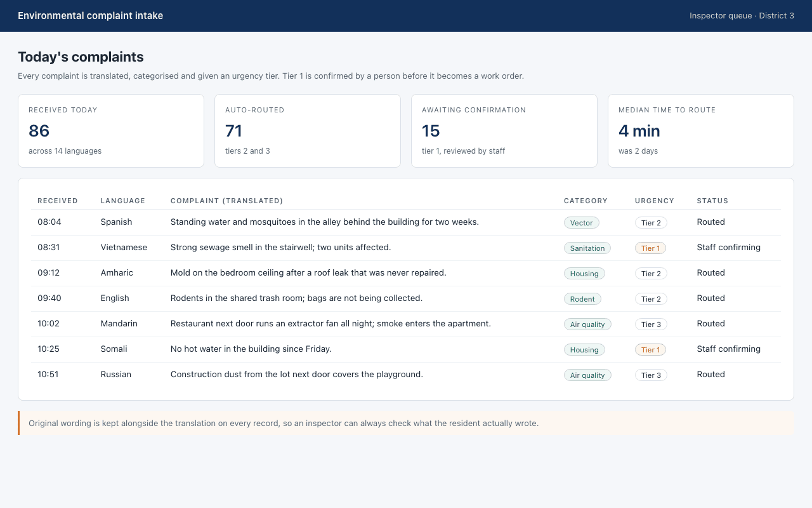Click the Urgency column header
The image size is (812, 508).
[x=655, y=201]
